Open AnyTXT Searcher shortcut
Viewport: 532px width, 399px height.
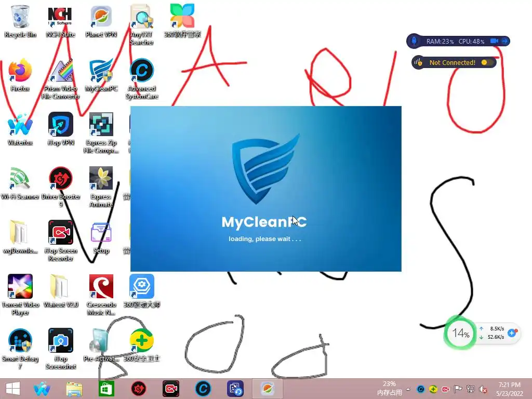pos(141,24)
